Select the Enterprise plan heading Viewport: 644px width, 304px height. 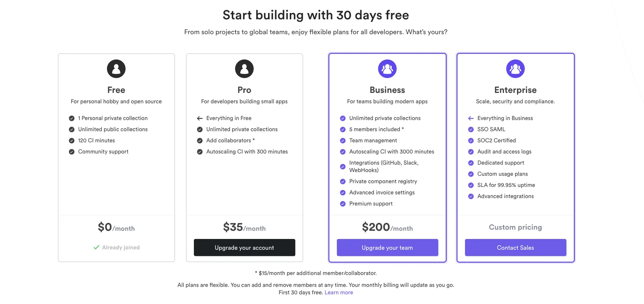[x=515, y=90]
